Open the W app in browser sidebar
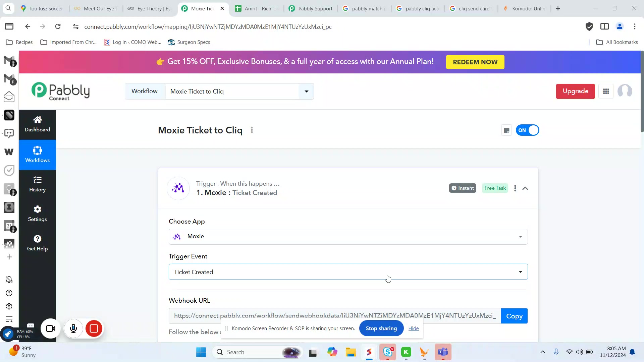Viewport: 644px width, 362px height. click(x=9, y=152)
